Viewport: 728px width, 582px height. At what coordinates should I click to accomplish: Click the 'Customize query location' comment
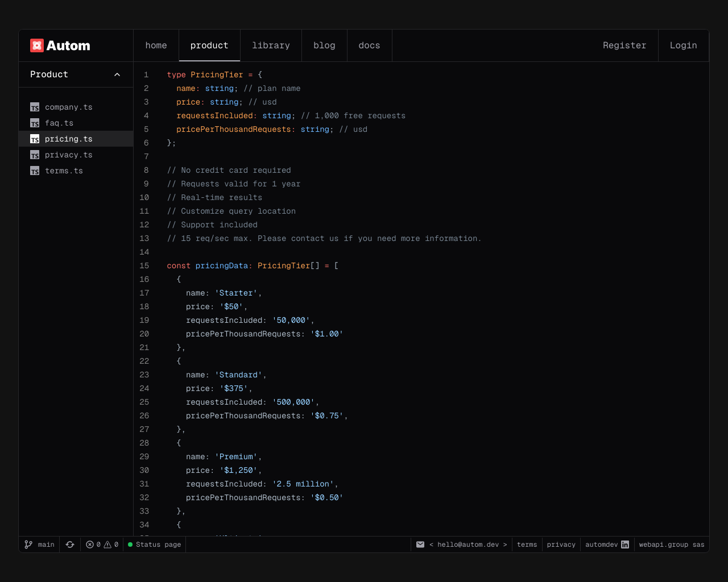point(231,211)
